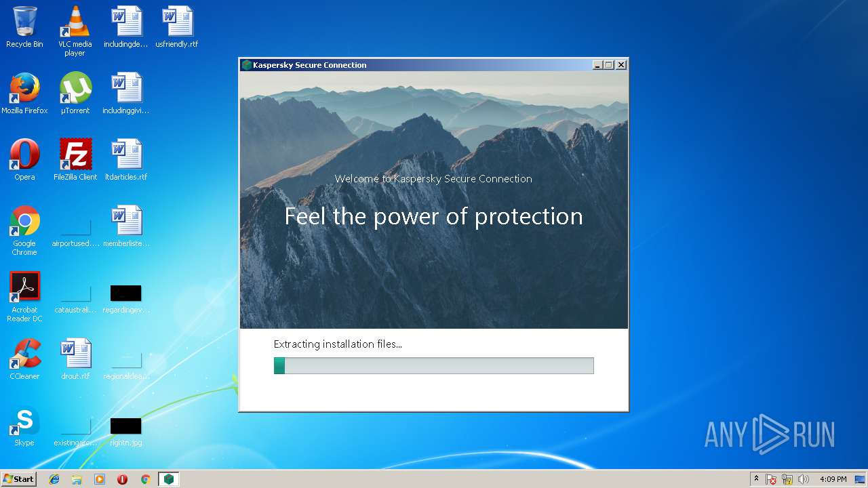Click 'Extracting installation files...' status text

coord(338,344)
